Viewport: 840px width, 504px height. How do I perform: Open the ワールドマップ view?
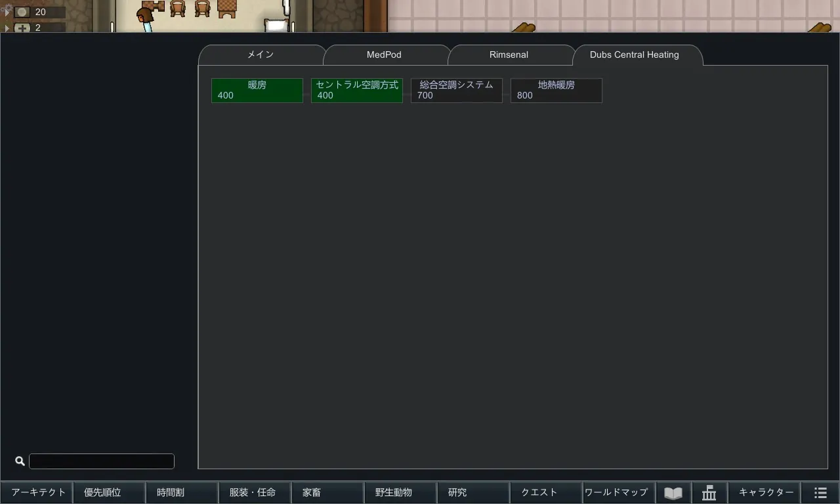point(616,493)
